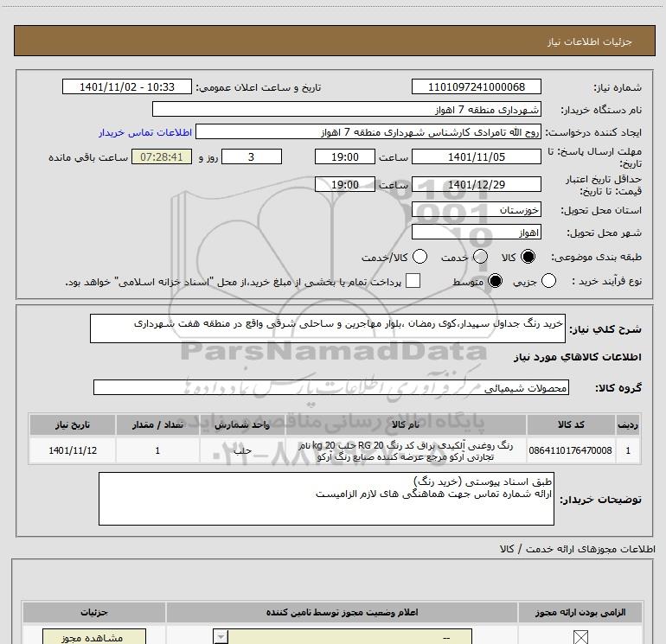Choose the جزیی purchase process radio
The image size is (666, 644).
(548, 281)
